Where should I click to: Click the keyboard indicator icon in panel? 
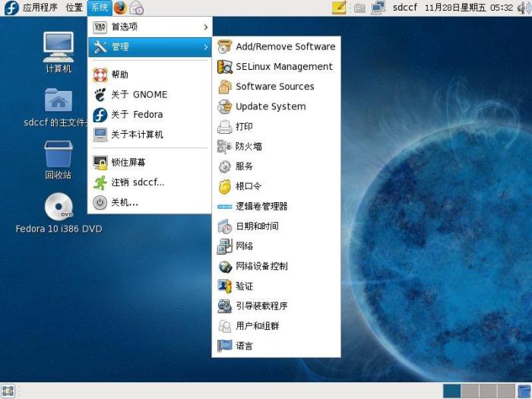pos(359,8)
